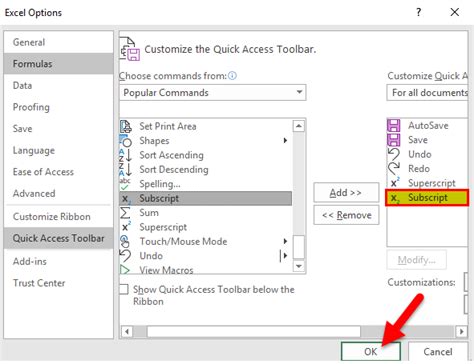The image size is (474, 364).
Task: Open the For all documents dropdown
Action: (428, 92)
